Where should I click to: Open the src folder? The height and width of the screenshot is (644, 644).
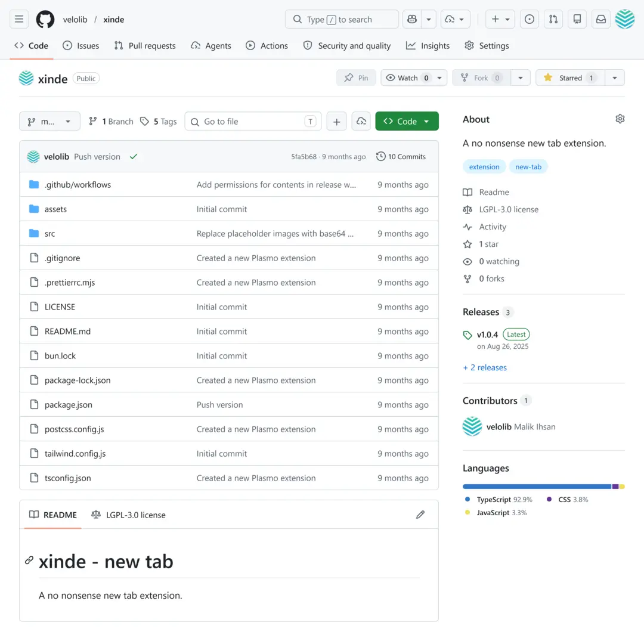(x=49, y=234)
